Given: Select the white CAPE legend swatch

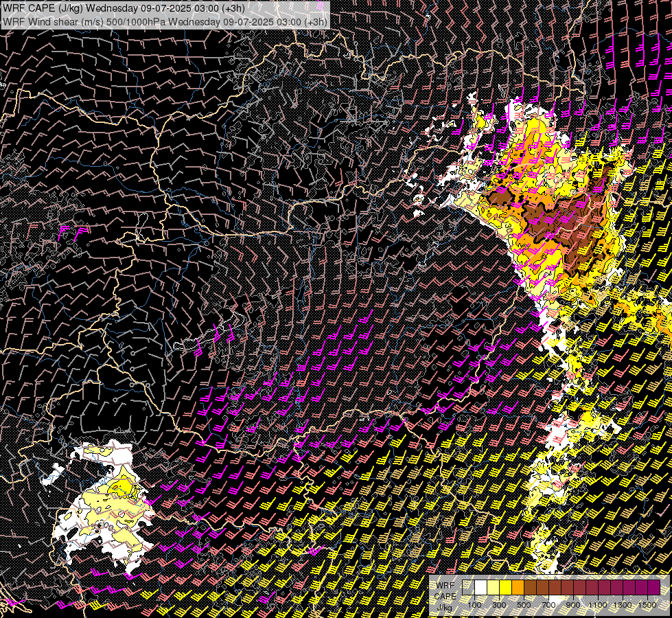Looking at the screenshot, I should [x=481, y=587].
